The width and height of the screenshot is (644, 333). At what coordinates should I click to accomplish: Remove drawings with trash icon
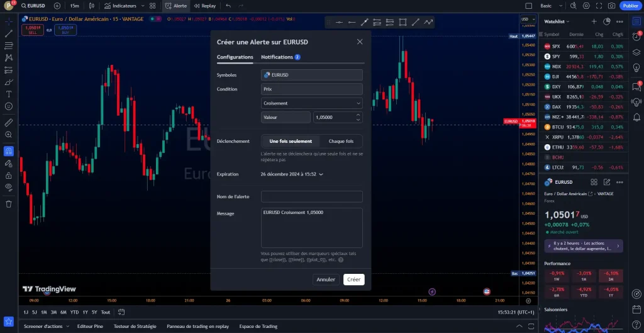(x=9, y=204)
